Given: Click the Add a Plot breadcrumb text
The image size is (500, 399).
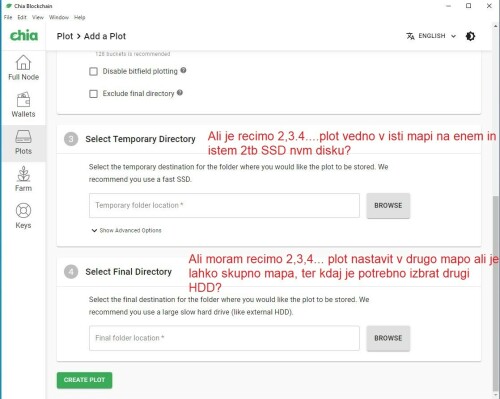Looking at the screenshot, I should [x=105, y=36].
